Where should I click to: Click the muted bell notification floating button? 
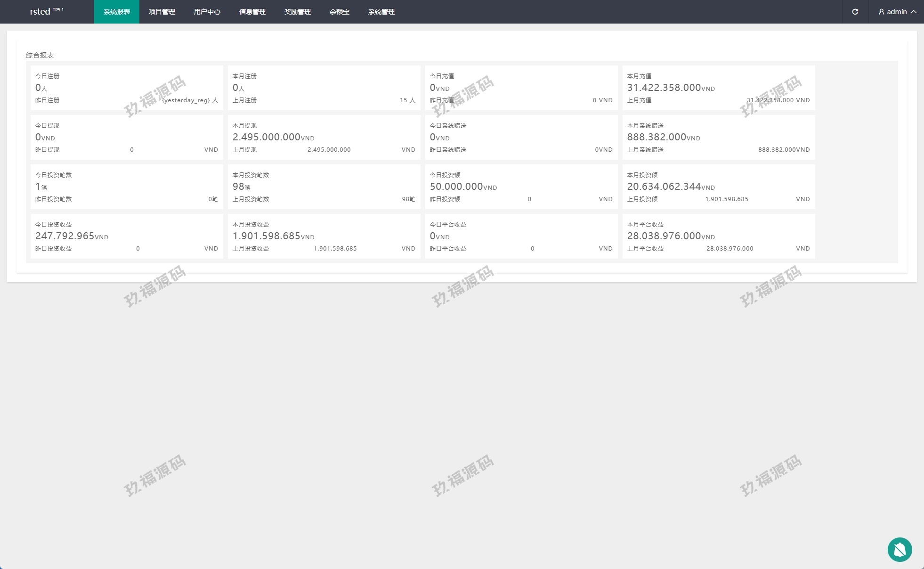point(900,549)
